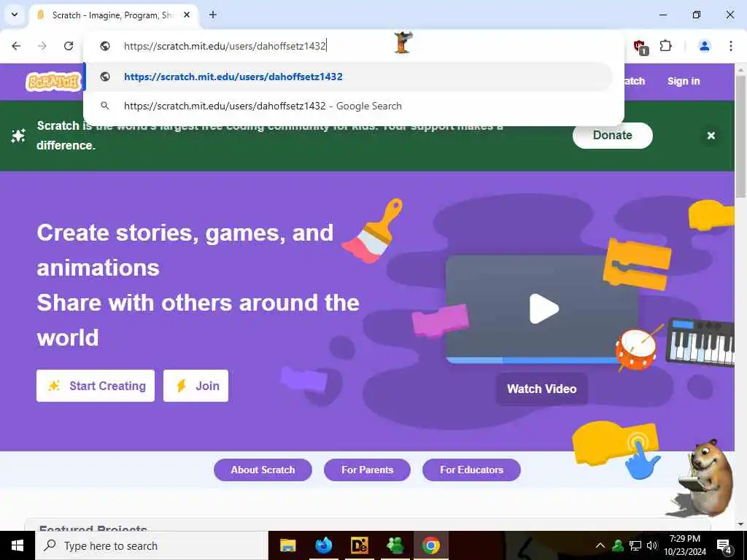
Task: Open the network tray icon
Action: click(x=635, y=545)
